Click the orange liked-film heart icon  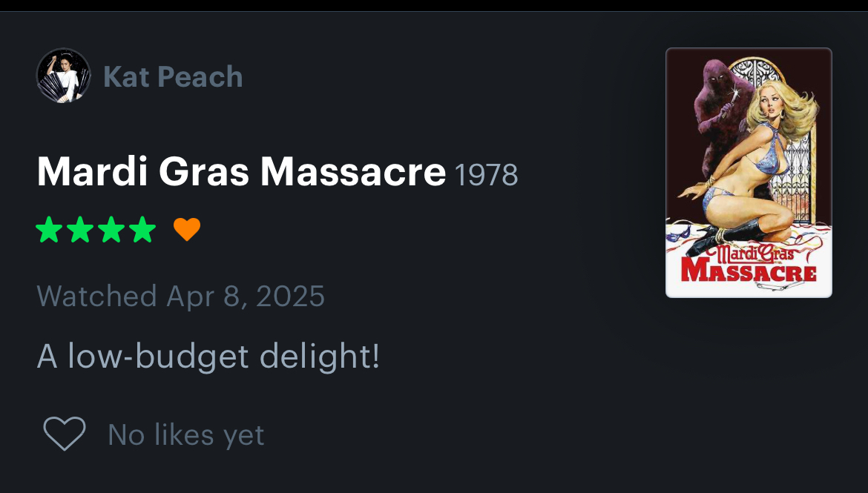point(187,229)
